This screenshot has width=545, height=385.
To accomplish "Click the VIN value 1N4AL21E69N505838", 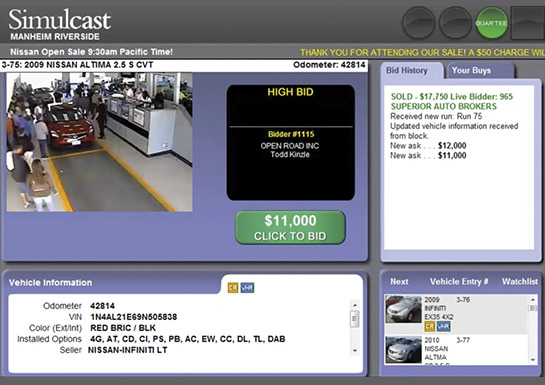I will click(133, 317).
